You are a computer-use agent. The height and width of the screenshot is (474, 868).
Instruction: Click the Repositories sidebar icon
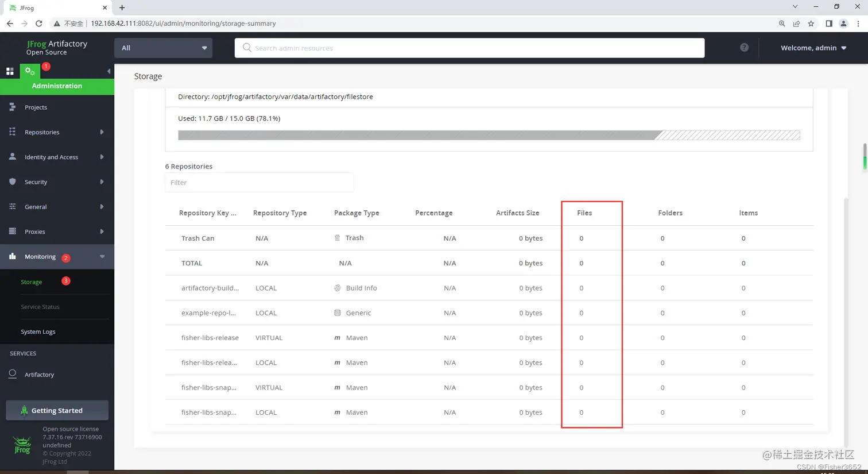point(12,132)
